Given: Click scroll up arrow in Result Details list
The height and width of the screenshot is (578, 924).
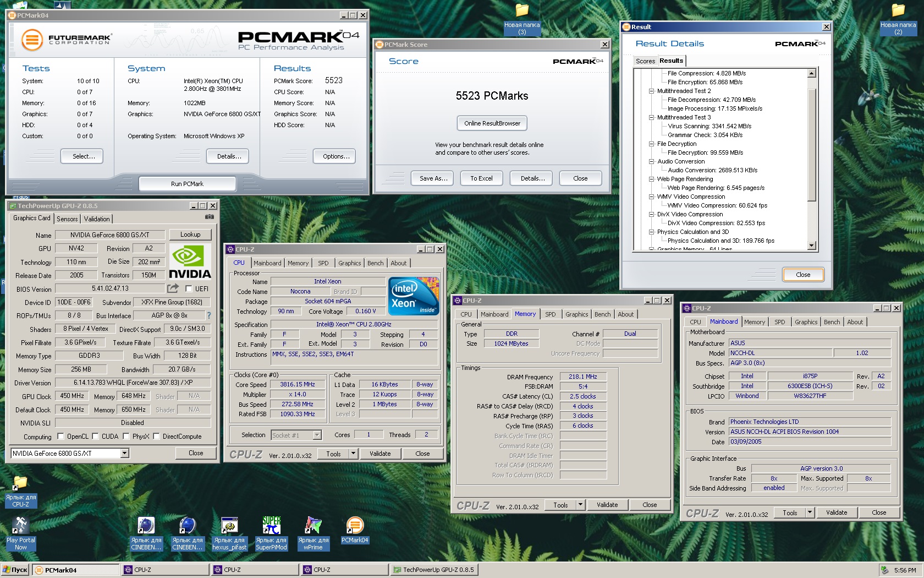Looking at the screenshot, I should [812, 73].
